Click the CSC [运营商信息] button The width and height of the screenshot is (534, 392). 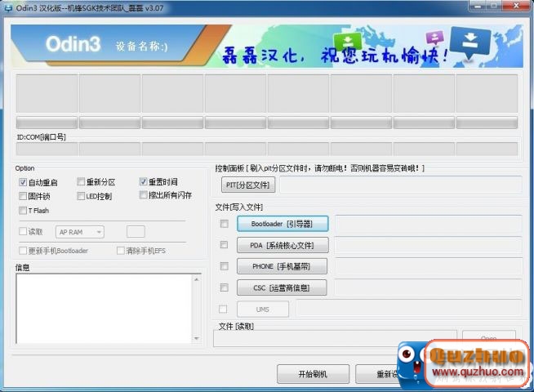pyautogui.click(x=282, y=287)
